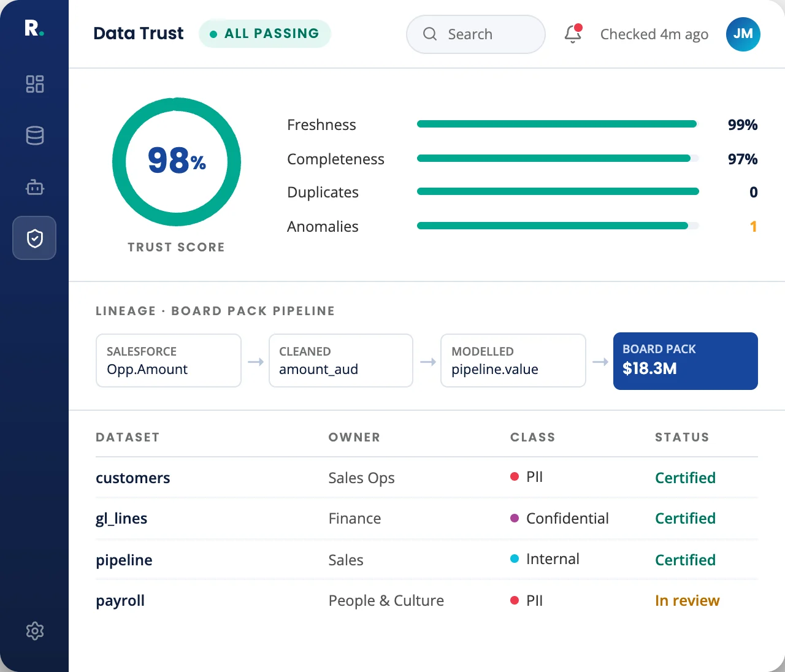The width and height of the screenshot is (785, 672).
Task: Click In review status for payroll
Action: (x=687, y=600)
